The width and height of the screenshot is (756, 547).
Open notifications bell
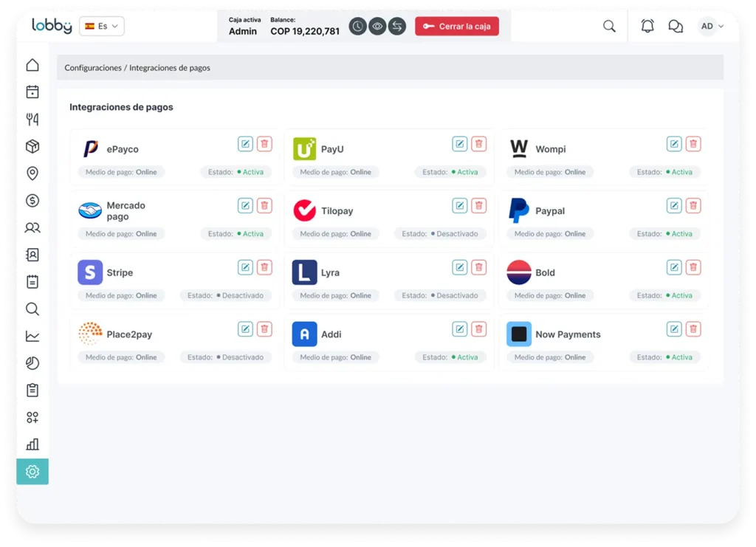click(647, 26)
